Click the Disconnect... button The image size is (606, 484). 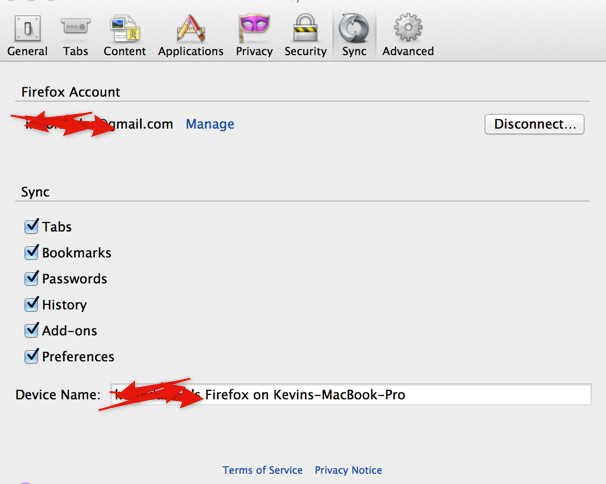(x=535, y=124)
